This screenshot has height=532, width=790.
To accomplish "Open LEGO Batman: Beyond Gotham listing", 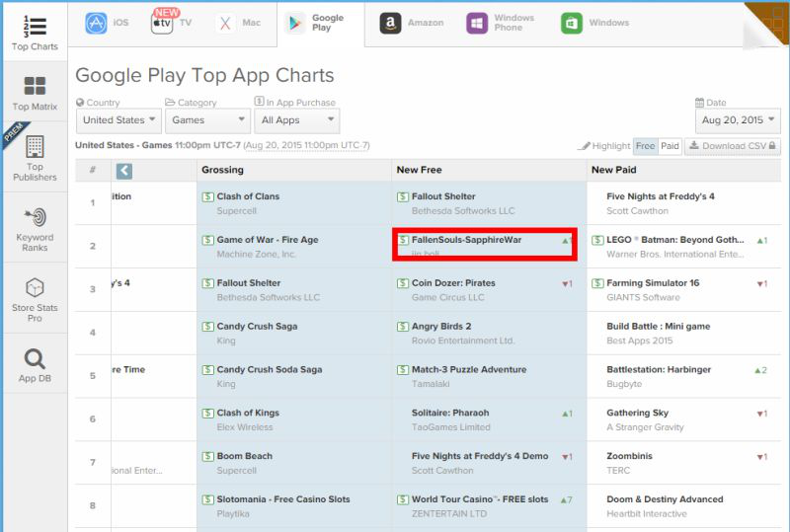I will (x=675, y=240).
